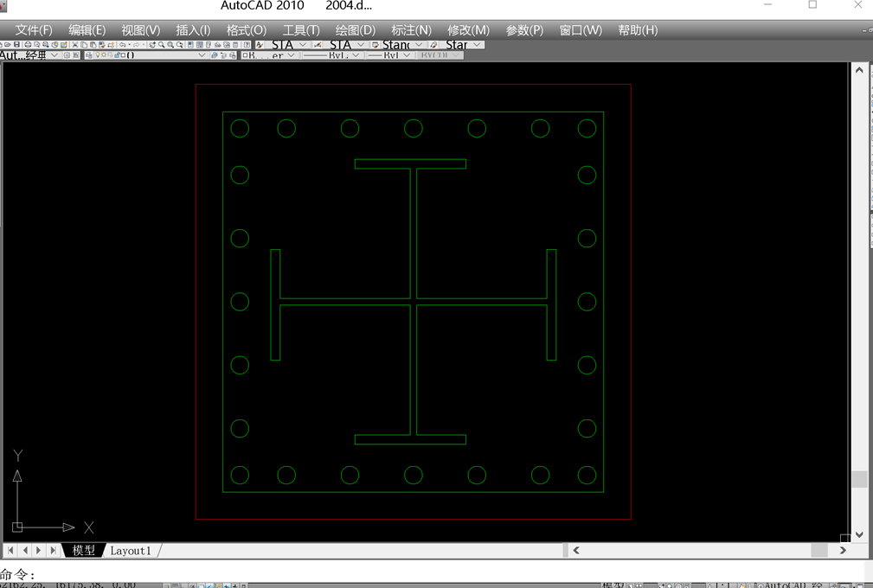Click the Pan realtime icon
Screen dimensions: 873x588
(x=152, y=44)
